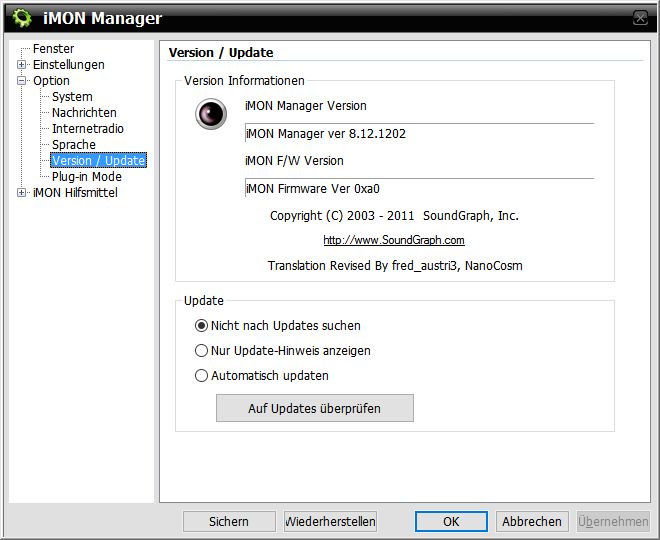
Task: Click the Abbrechen button
Action: 532,521
